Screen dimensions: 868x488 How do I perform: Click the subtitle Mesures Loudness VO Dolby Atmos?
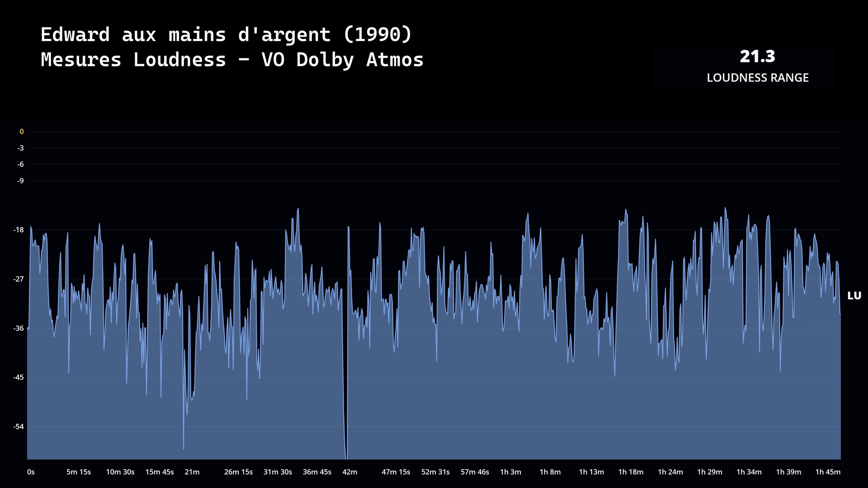click(x=232, y=60)
